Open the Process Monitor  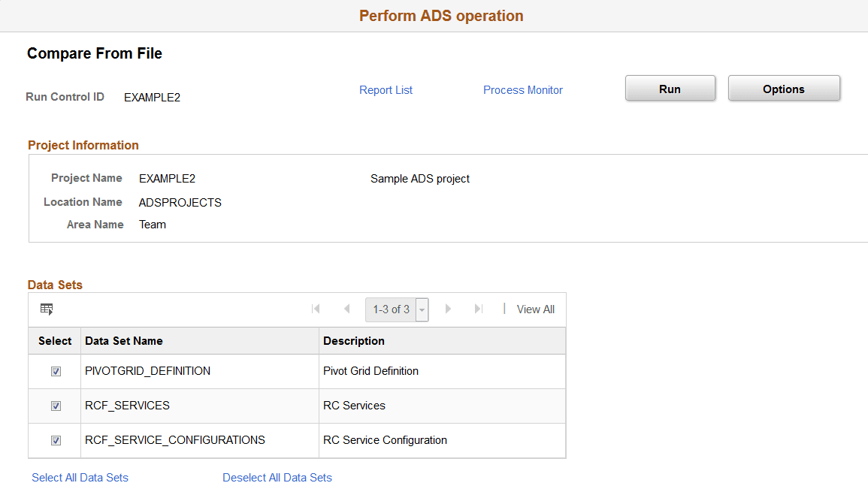(522, 89)
